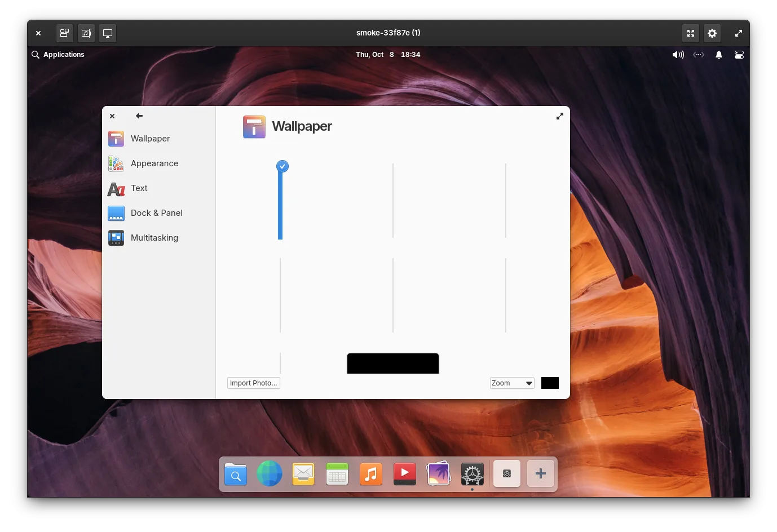777x532 pixels.
Task: Click System Settings gear in dock
Action: click(x=473, y=475)
